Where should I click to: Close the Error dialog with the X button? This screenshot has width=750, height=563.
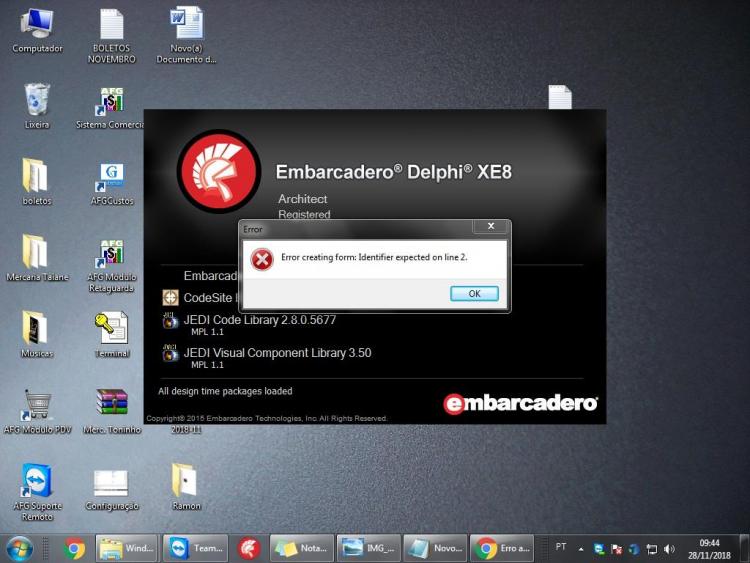pyautogui.click(x=490, y=226)
